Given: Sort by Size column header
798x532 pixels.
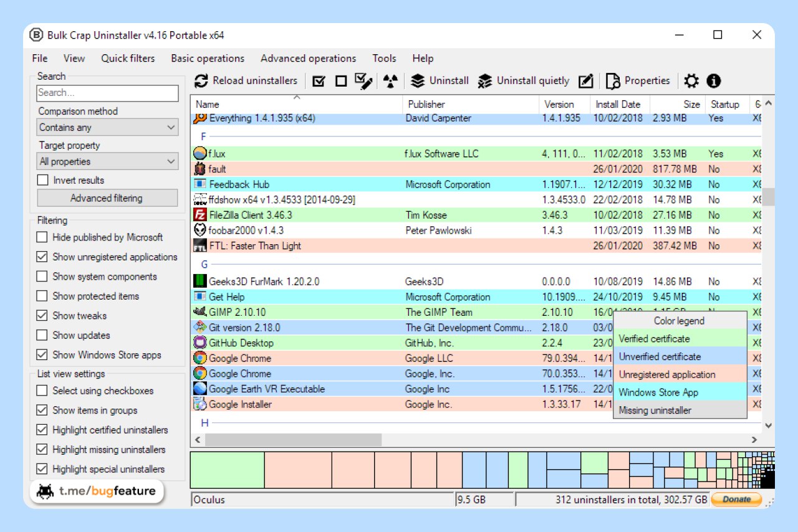Looking at the screenshot, I should point(677,104).
